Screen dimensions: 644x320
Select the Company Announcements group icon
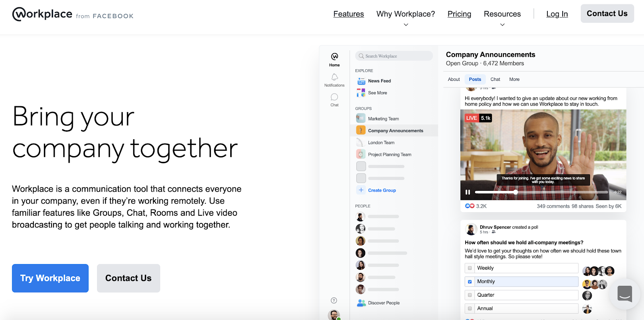point(361,130)
